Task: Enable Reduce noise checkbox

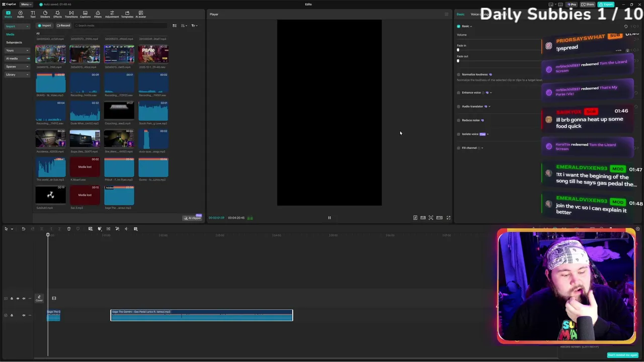Action: coord(458,120)
